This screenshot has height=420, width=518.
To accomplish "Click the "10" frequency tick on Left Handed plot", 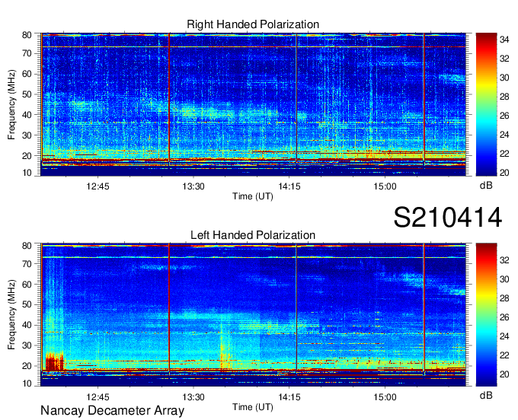I will 27,383.
